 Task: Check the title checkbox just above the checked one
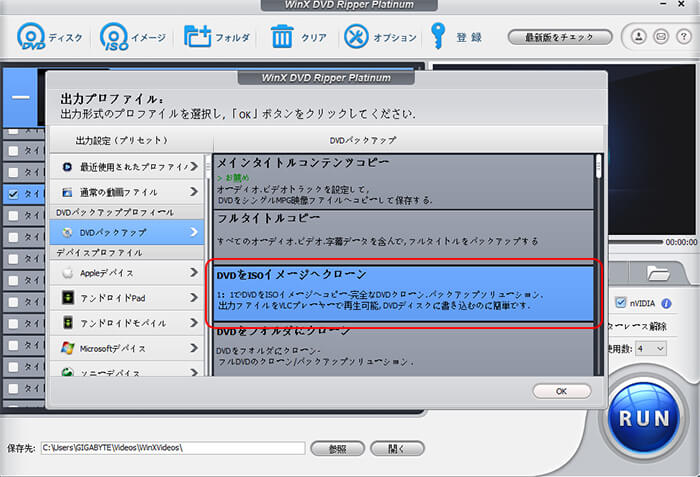pyautogui.click(x=13, y=172)
